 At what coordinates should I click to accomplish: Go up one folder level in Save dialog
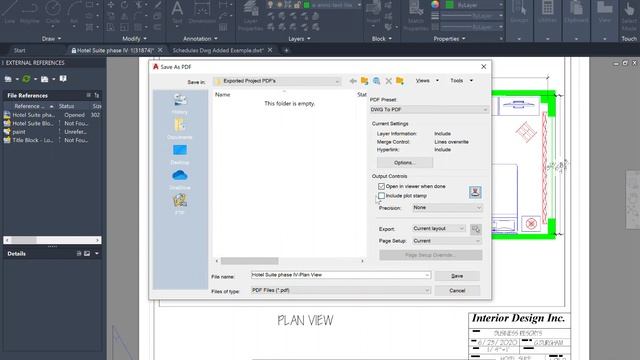(364, 81)
